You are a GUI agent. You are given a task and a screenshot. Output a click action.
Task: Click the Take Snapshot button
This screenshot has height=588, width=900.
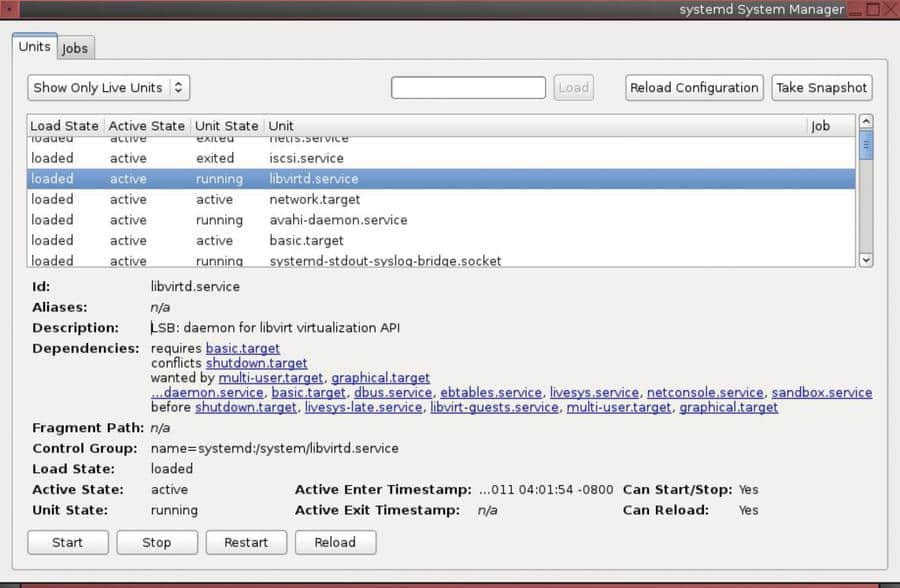(821, 88)
